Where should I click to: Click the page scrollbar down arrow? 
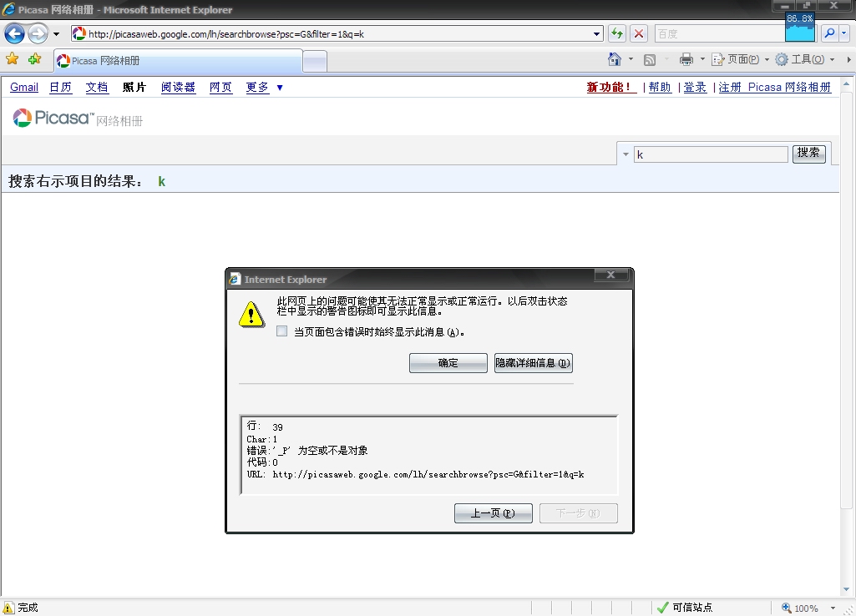(x=847, y=589)
